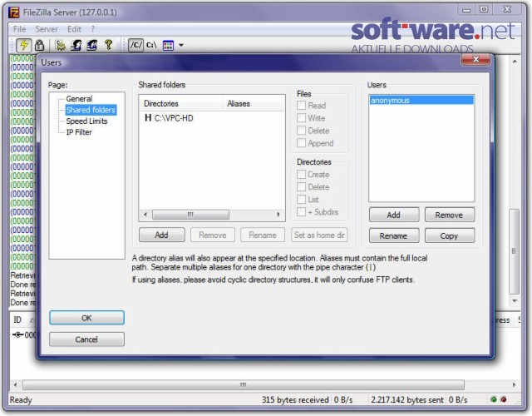The image size is (532, 416).
Task: Enable the Files Read checkbox
Action: click(x=301, y=106)
